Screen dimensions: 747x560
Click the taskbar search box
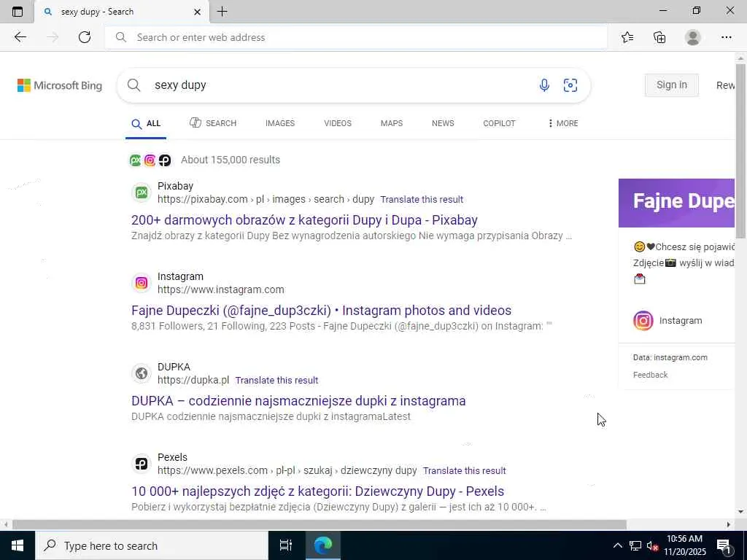pos(152,545)
